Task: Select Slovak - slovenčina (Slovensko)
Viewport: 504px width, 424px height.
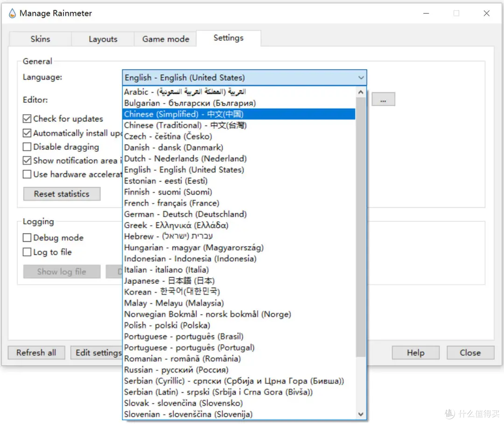Action: click(239, 403)
